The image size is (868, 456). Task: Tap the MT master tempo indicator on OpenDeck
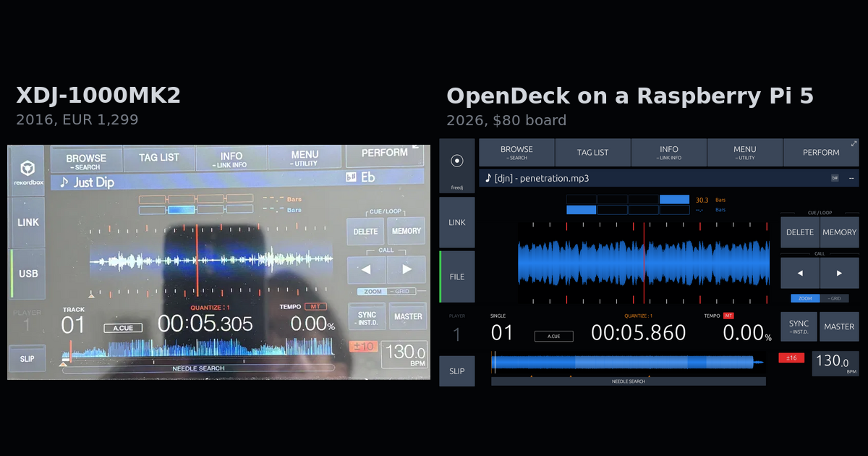[728, 316]
